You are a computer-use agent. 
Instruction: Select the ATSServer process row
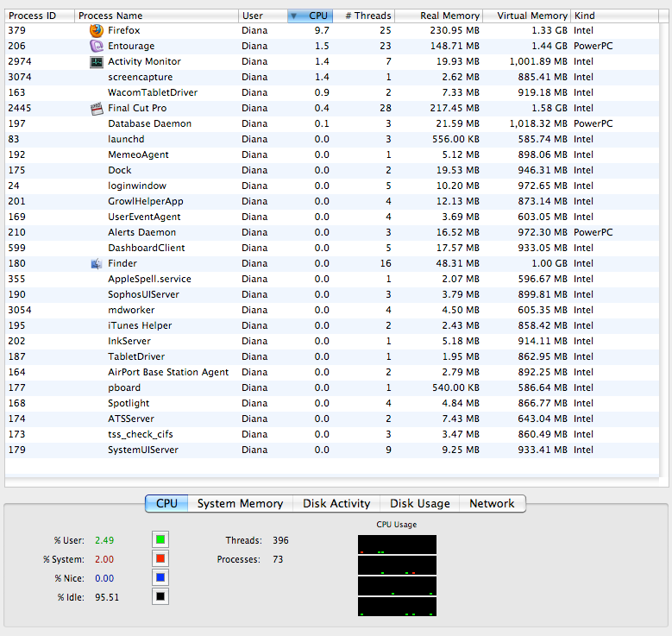[332, 419]
